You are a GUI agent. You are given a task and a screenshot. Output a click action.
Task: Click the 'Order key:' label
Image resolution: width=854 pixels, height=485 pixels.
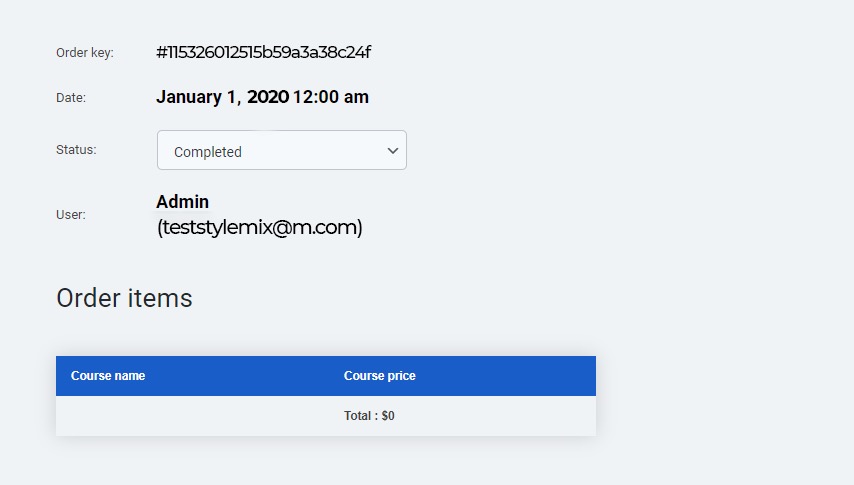(x=85, y=53)
